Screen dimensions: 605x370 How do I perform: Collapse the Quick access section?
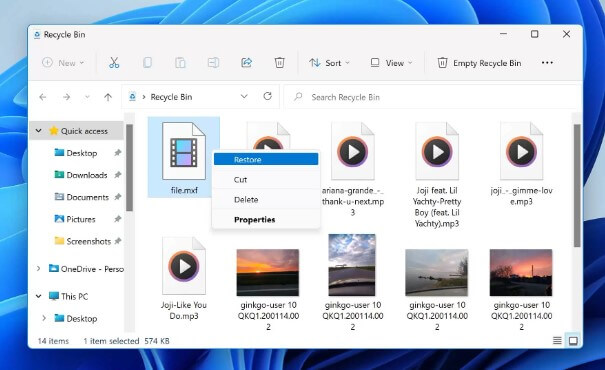point(39,131)
